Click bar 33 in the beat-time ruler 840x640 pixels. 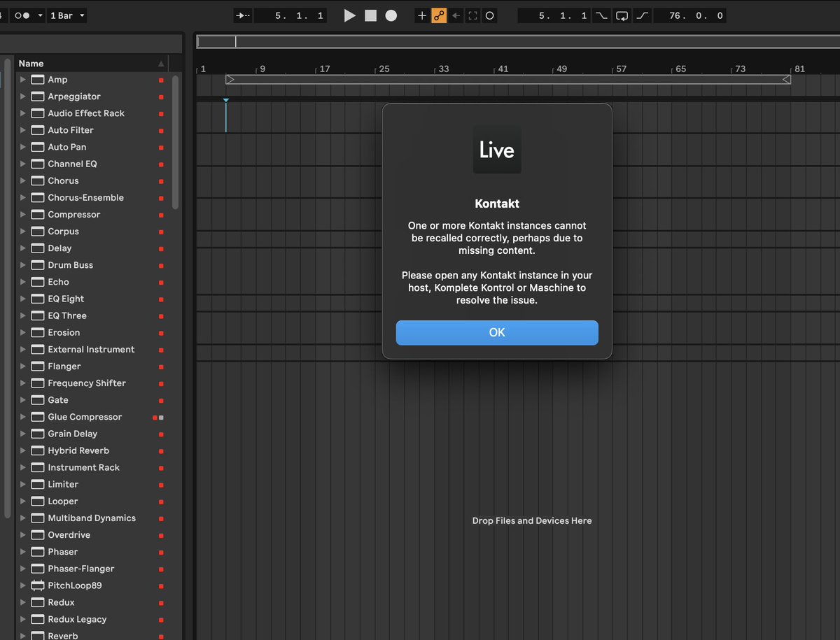(x=443, y=69)
